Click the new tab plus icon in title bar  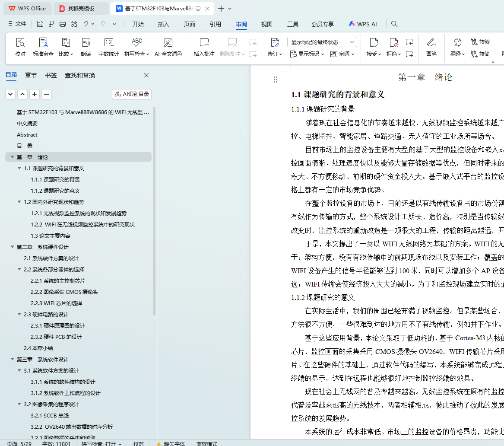click(221, 9)
